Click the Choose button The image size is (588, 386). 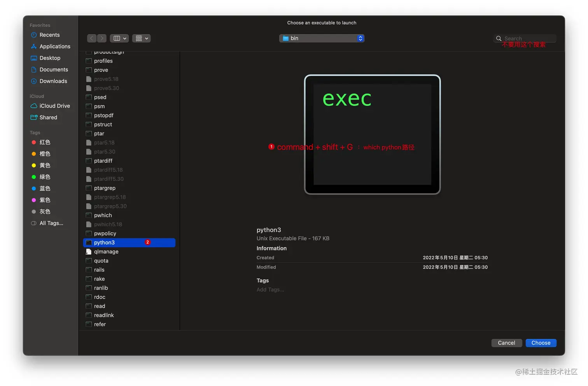coord(541,343)
